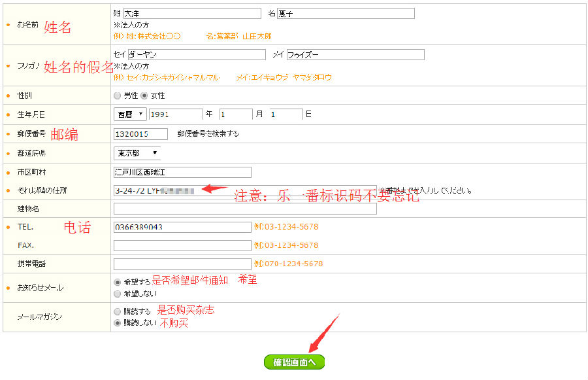This screenshot has width=588, height=380.
Task: Click the 郵便番号 field containing 1320015
Action: [x=141, y=133]
